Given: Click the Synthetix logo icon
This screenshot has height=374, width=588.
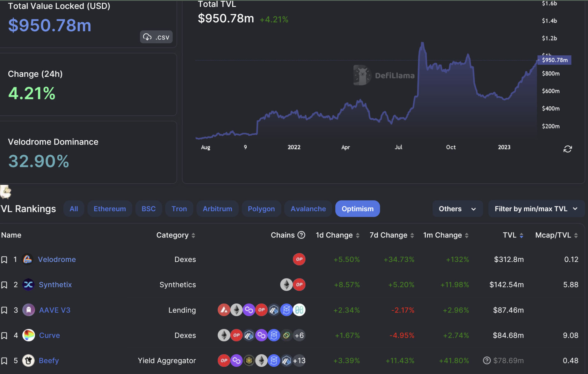Looking at the screenshot, I should 28,285.
